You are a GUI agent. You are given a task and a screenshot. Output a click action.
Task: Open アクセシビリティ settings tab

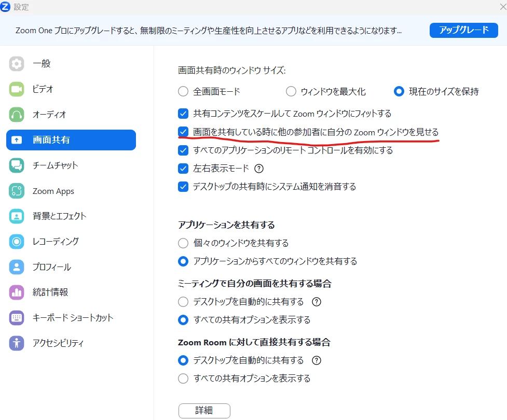(71, 343)
